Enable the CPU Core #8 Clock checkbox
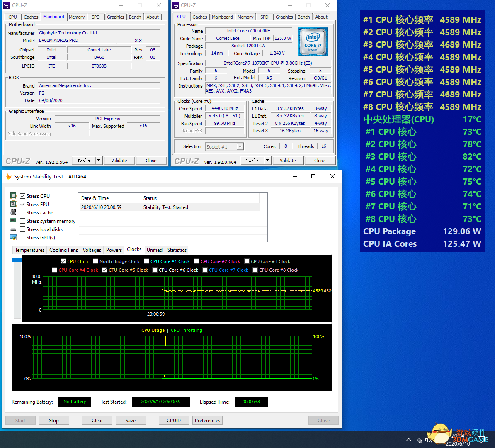 [255, 270]
